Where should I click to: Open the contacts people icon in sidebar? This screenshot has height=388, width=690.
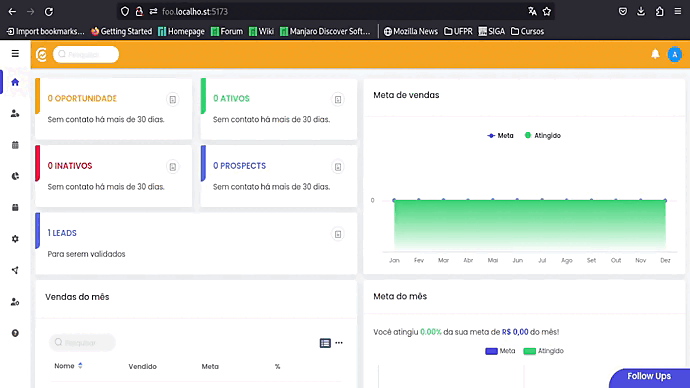click(x=15, y=113)
